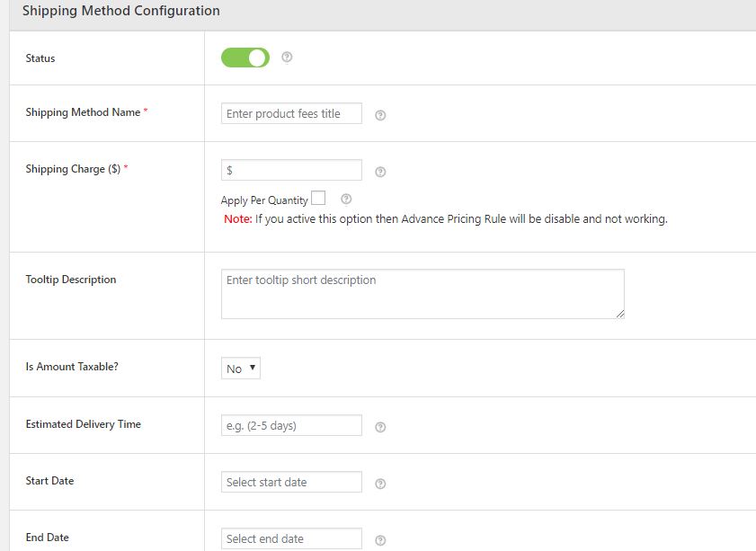Viewport: 756px width, 551px height.
Task: Open the End Date picker field
Action: pos(291,538)
